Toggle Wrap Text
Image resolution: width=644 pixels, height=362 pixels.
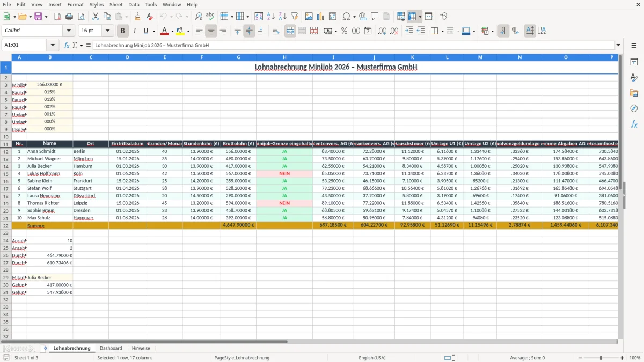(276, 31)
